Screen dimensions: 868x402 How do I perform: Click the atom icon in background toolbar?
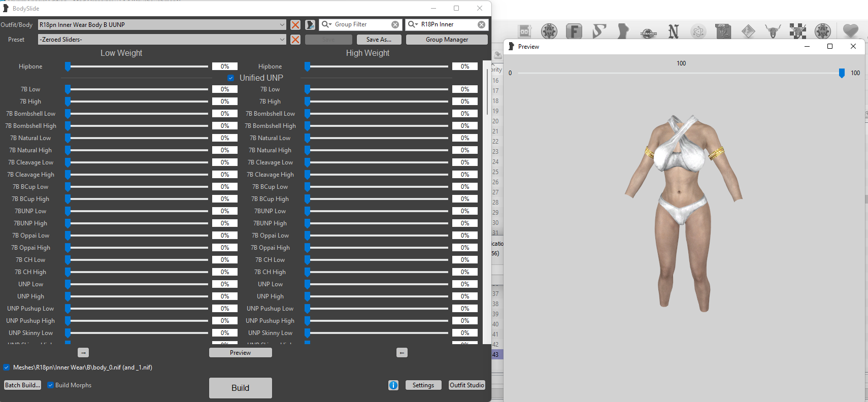[698, 31]
